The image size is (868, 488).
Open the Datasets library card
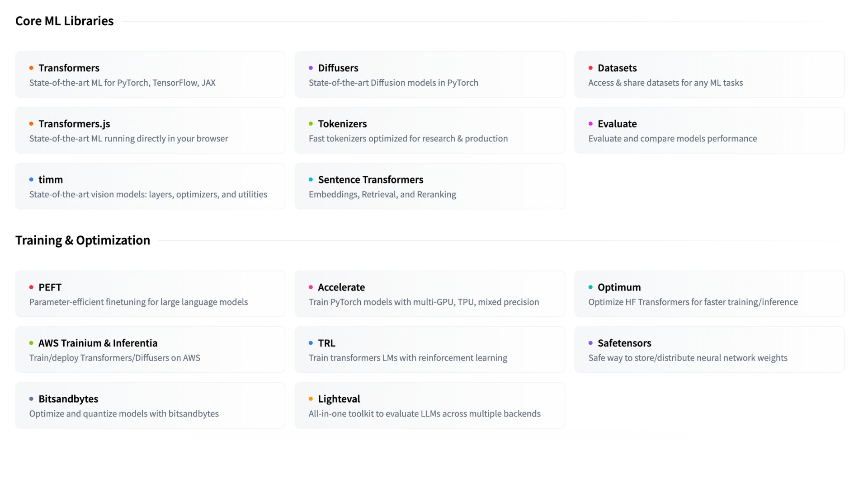click(709, 75)
